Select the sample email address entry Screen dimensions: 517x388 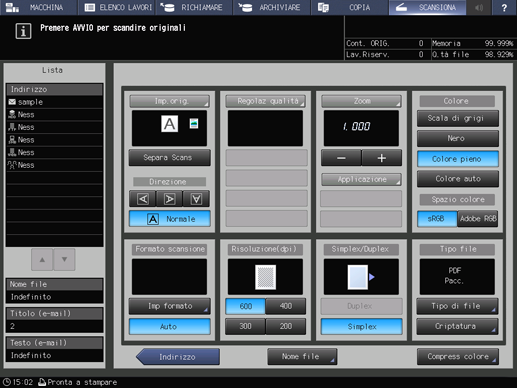(54, 102)
